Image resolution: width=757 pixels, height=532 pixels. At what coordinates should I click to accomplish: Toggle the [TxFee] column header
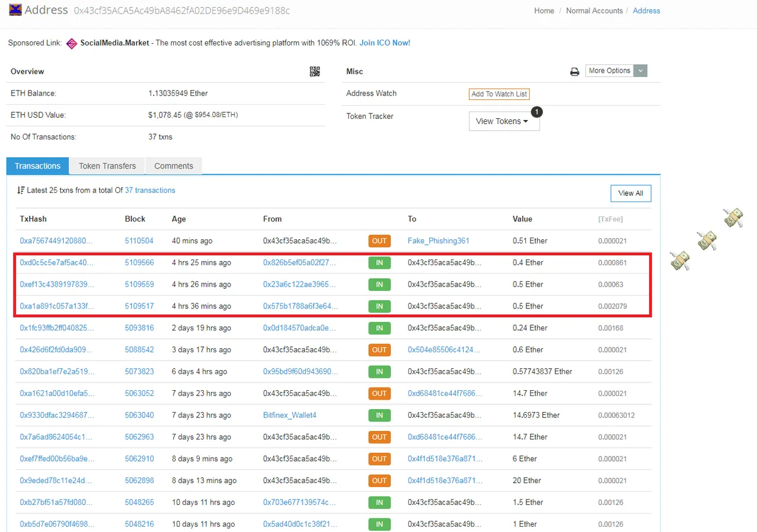click(610, 219)
